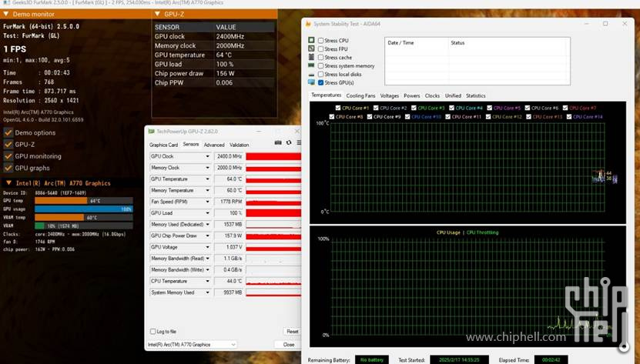Image resolution: width=640 pixels, height=364 pixels.
Task: Open GPU Load sensor dropdown
Action: (207, 213)
